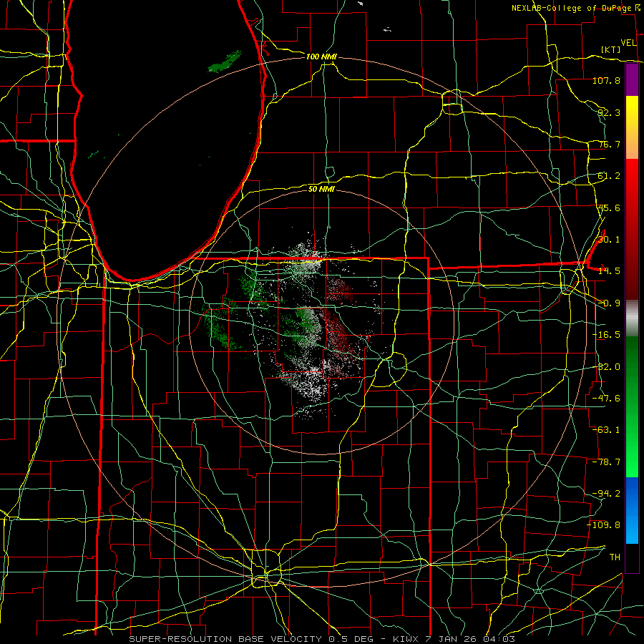Image resolution: width=644 pixels, height=644 pixels.
Task: Click the green echo patch over the lake
Action: tap(224, 62)
